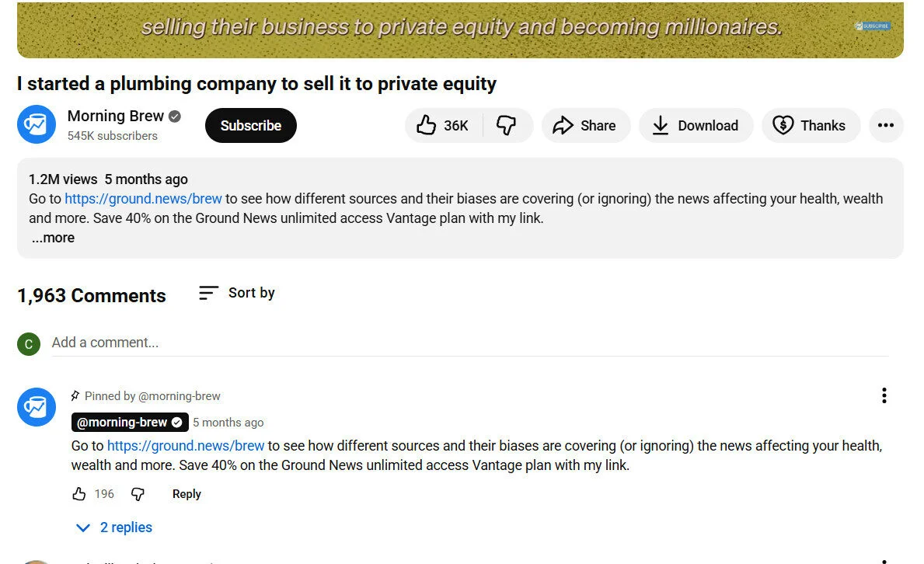This screenshot has width=924, height=564.
Task: Open the Sort by dropdown for comments
Action: 236,293
